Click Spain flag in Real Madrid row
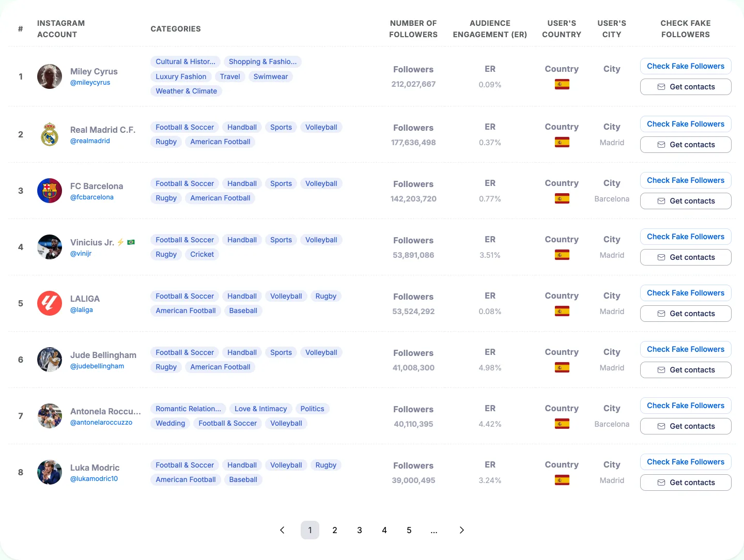Screen dimensions: 744x560 (x=562, y=142)
